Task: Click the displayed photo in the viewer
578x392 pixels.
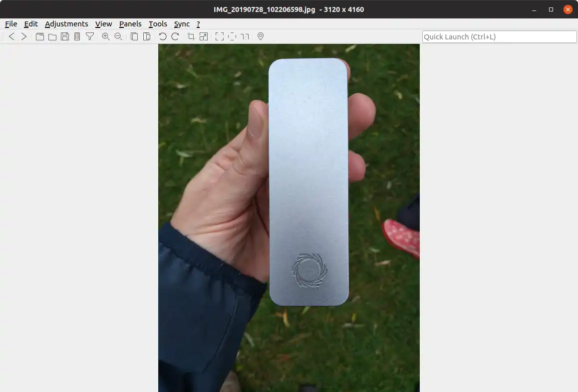Action: coord(289,218)
